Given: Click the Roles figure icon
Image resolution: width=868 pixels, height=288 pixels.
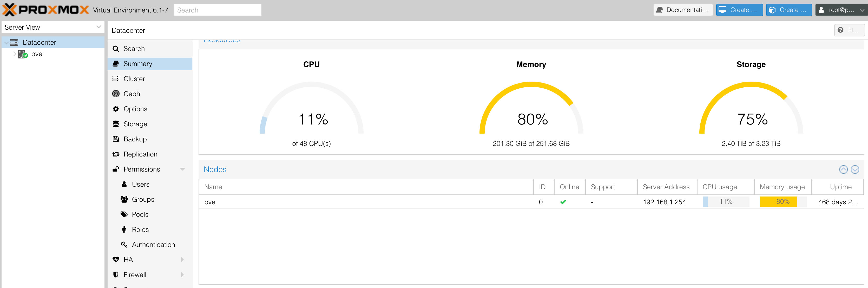Looking at the screenshot, I should (x=124, y=230).
